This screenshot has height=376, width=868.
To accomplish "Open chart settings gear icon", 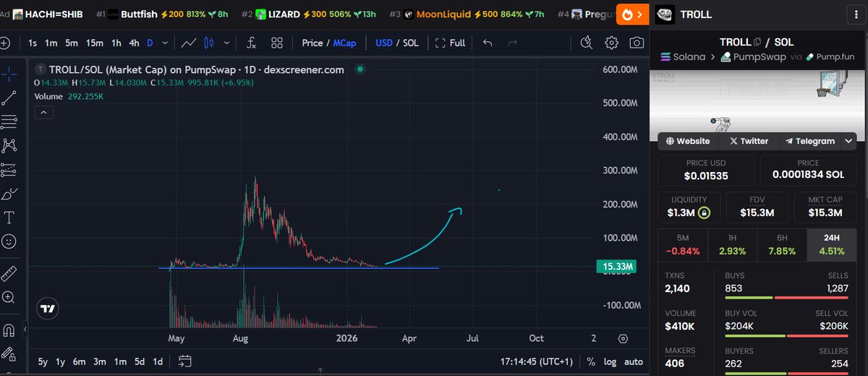I will click(612, 43).
